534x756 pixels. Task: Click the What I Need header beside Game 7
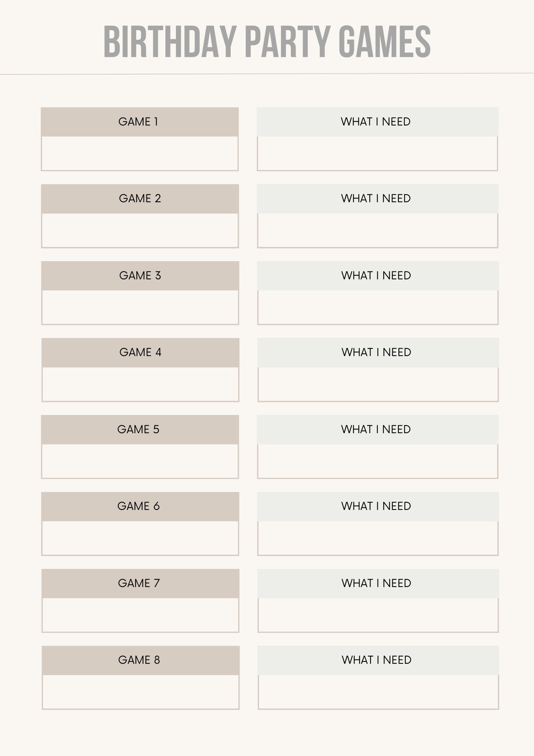click(x=378, y=583)
